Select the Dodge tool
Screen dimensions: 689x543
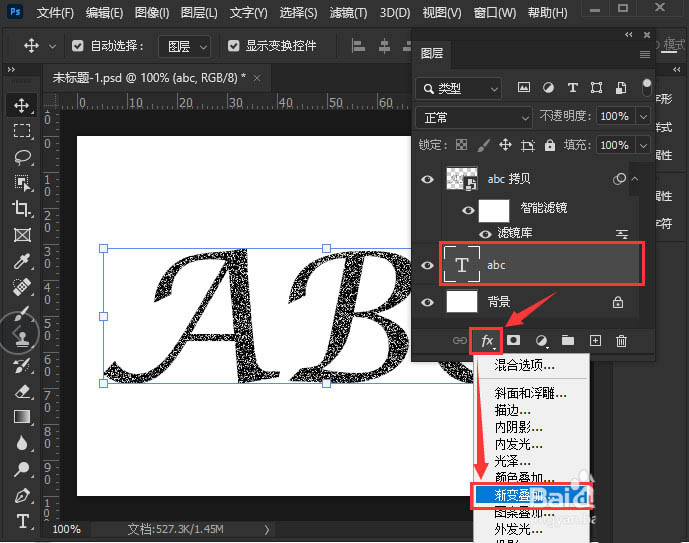(22, 469)
